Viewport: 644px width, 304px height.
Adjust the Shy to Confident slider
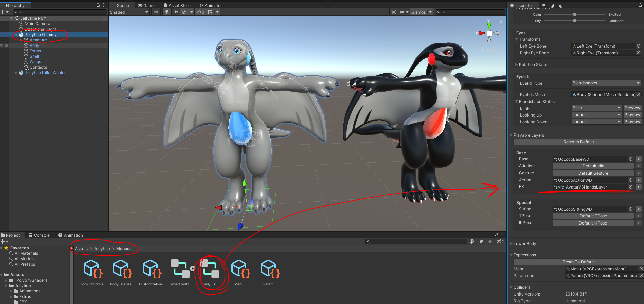(x=575, y=21)
